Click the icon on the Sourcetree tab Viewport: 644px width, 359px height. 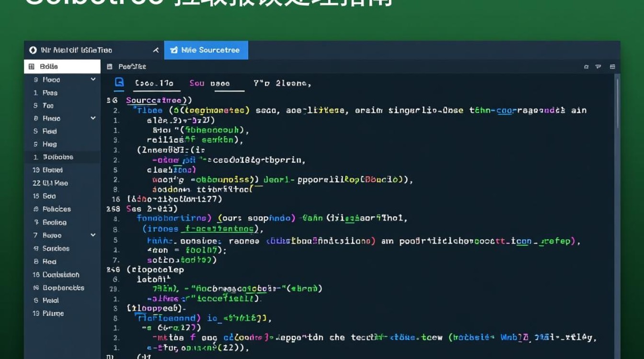coord(174,50)
